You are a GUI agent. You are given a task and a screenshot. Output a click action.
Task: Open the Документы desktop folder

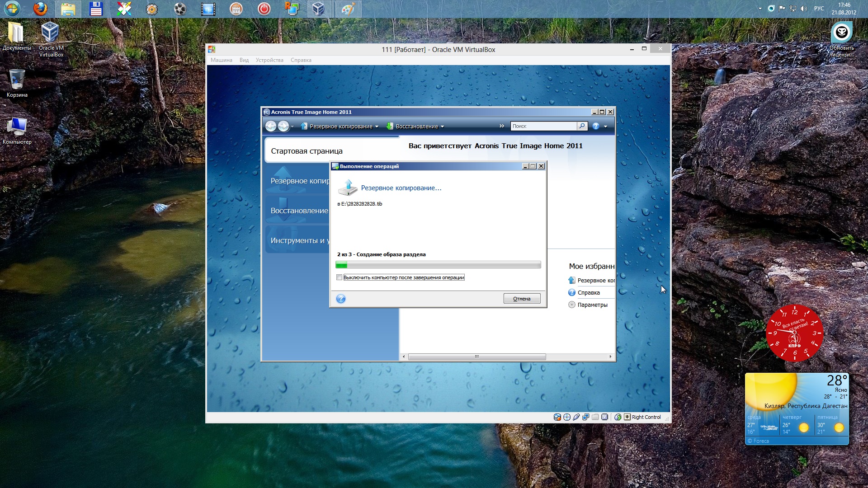click(x=17, y=37)
